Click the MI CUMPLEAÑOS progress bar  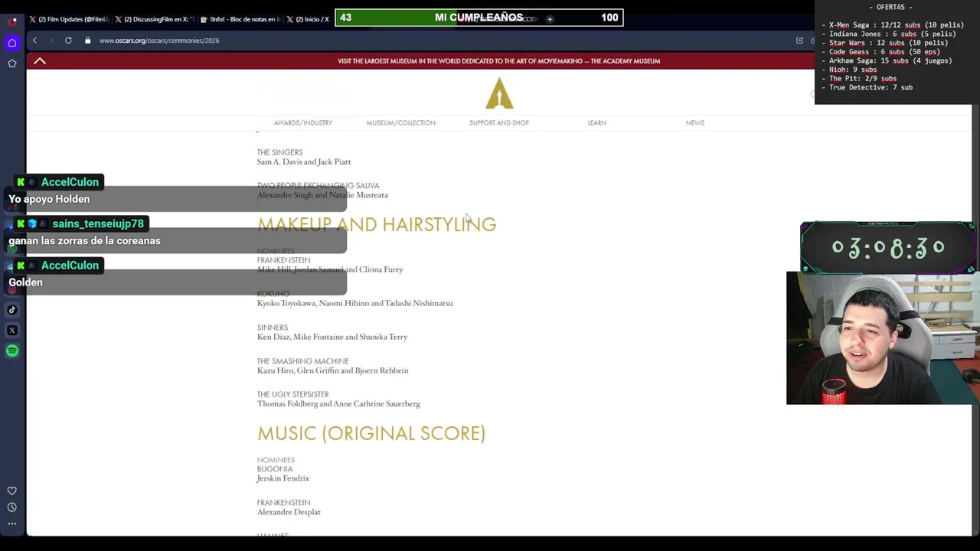479,18
